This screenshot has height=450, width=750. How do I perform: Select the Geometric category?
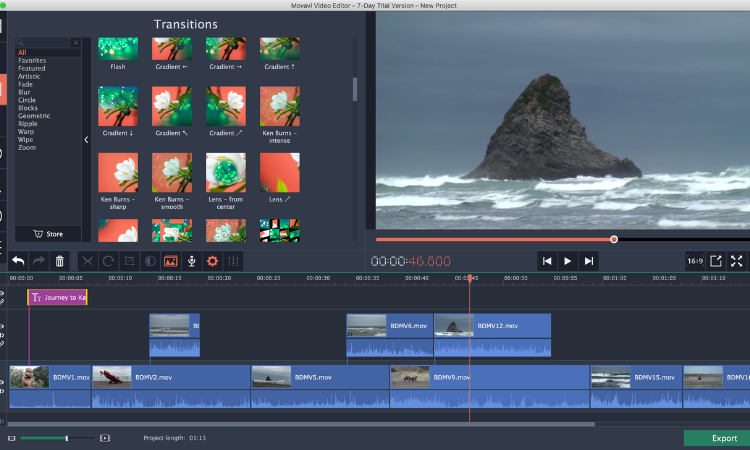pos(34,116)
